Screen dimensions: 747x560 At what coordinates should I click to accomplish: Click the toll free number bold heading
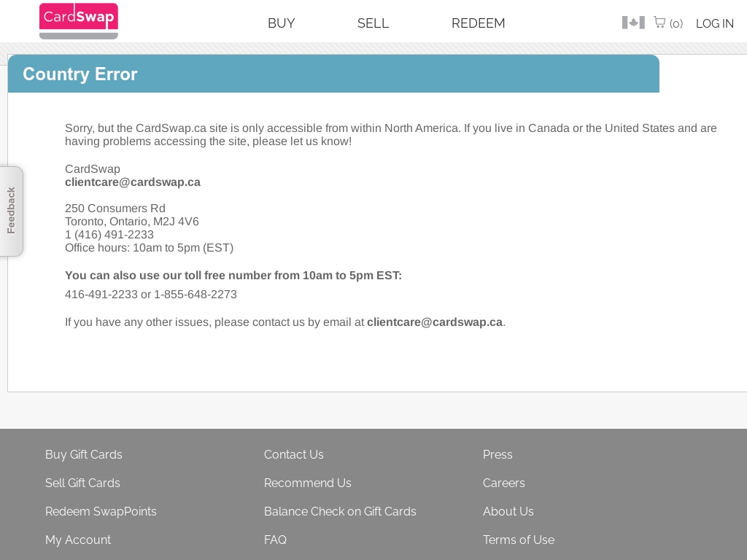click(233, 276)
